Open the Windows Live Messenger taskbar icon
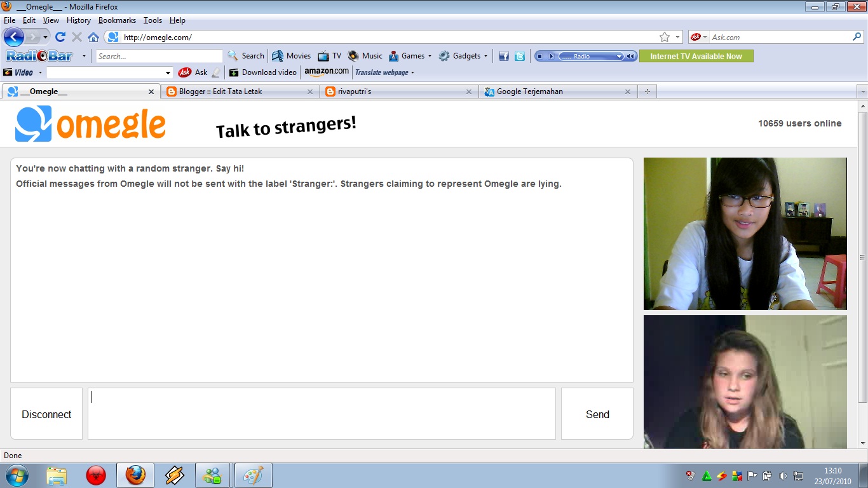Screen dimensions: 868x488 pyautogui.click(x=214, y=475)
